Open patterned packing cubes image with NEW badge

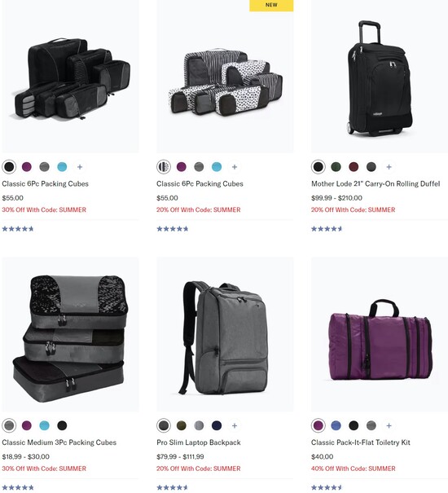pos(225,77)
